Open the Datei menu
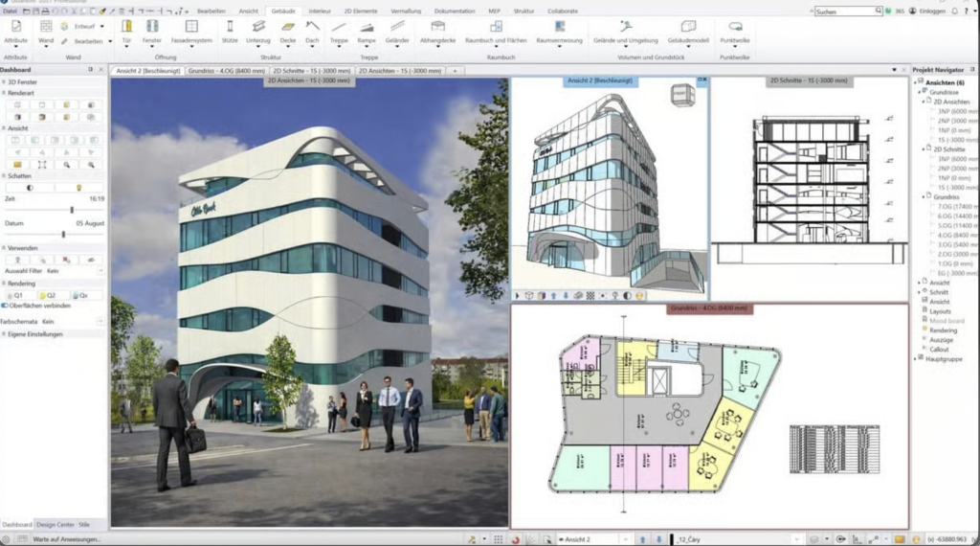980x546 pixels. tap(10, 11)
